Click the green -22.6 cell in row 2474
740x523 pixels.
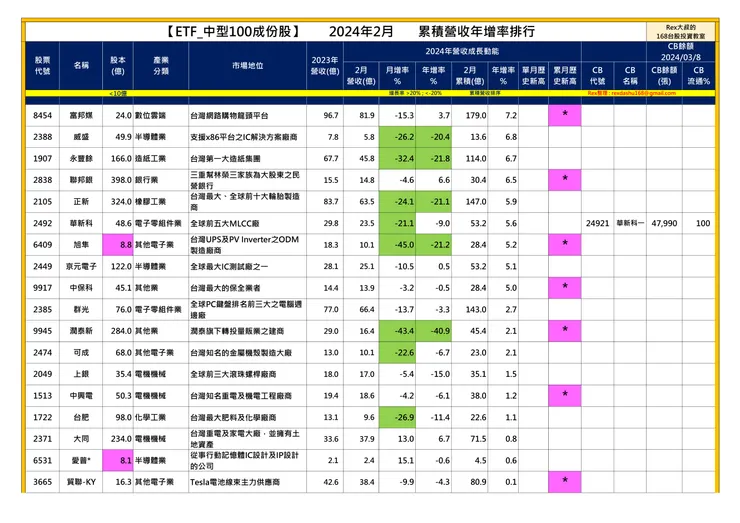(397, 353)
